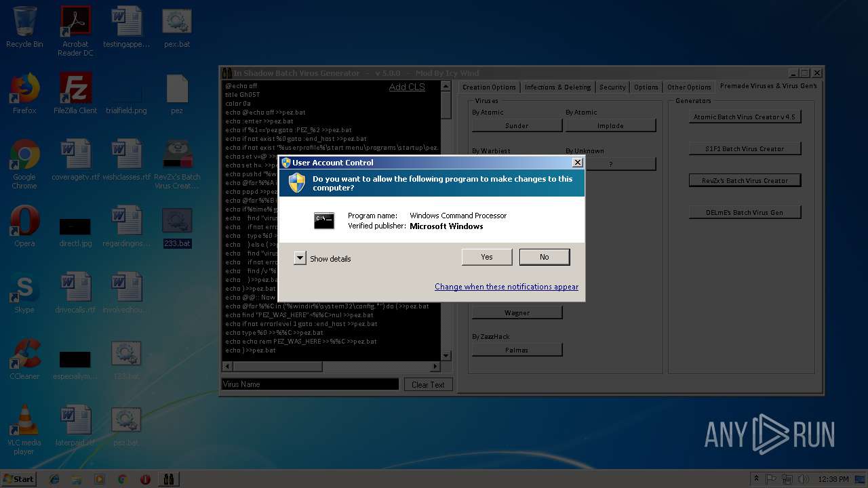
Task: Select the laterpaid document desktop icon
Action: click(x=75, y=426)
